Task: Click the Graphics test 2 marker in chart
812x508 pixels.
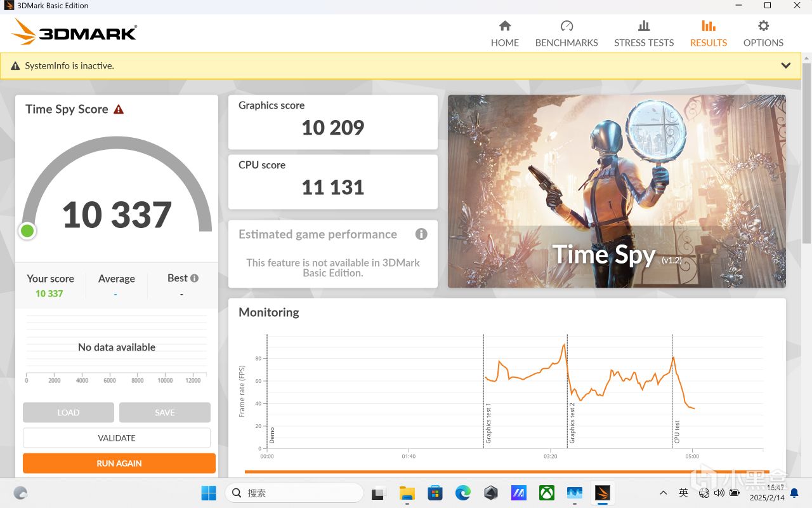Action: 572,423
